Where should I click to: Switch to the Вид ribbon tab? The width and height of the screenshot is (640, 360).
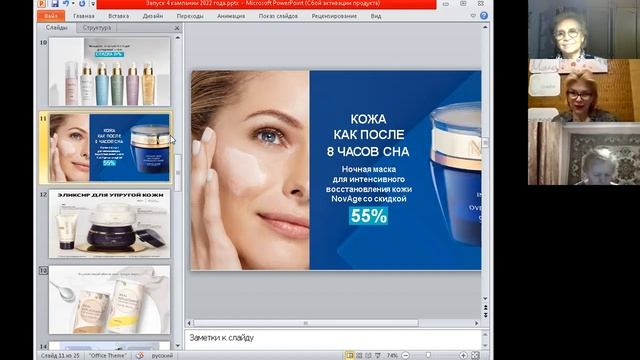tap(376, 16)
